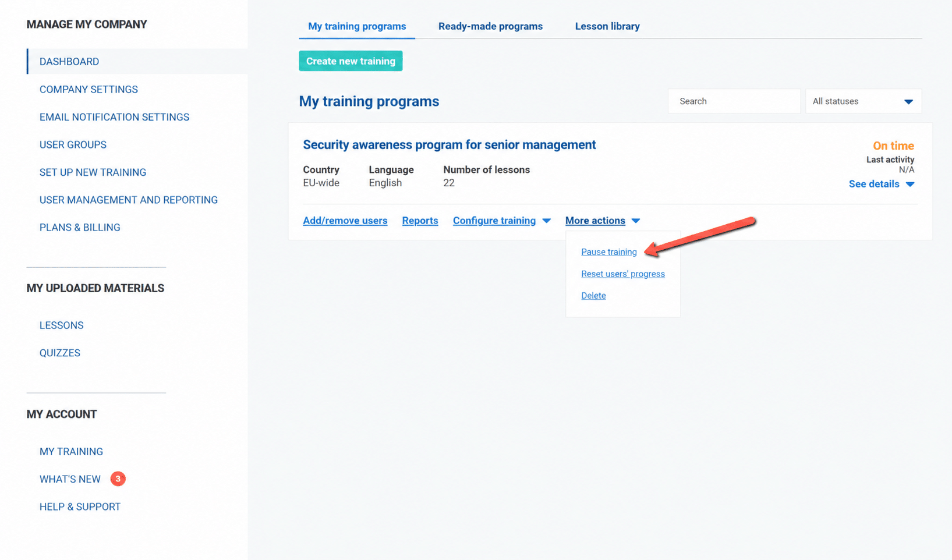Viewport: 952px width, 560px height.
Task: Click the EU-wide country value
Action: [x=321, y=183]
